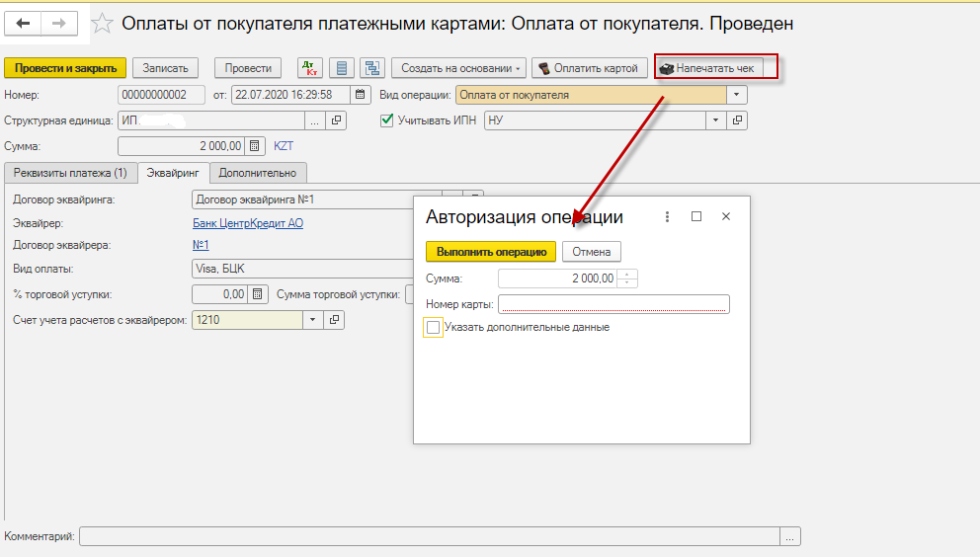Open more options menu in Авторизация операции dialog
The height and width of the screenshot is (557, 980).
tap(667, 216)
